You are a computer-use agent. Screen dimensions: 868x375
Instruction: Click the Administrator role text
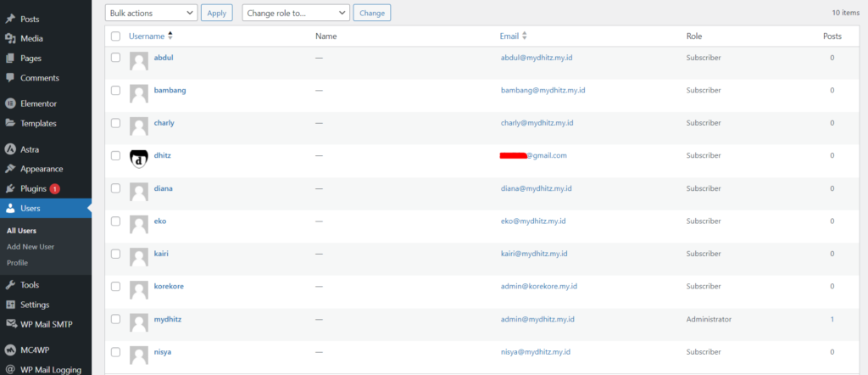(x=709, y=319)
